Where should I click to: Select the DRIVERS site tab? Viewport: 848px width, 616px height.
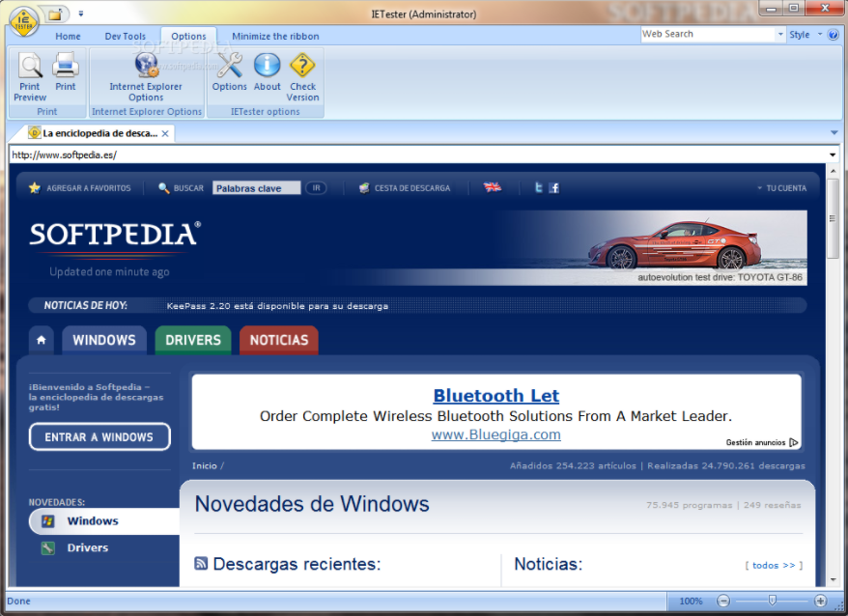tap(193, 340)
